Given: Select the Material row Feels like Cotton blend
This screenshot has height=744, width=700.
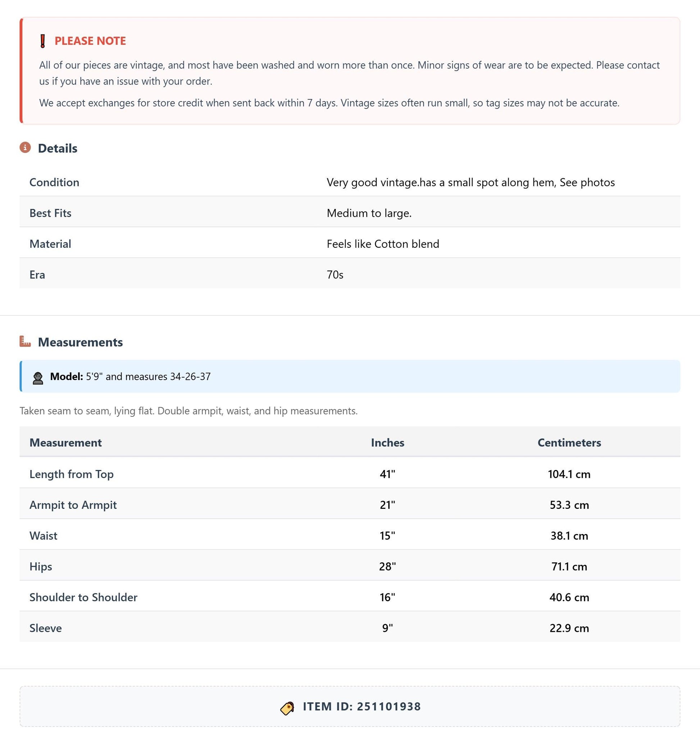Looking at the screenshot, I should (350, 244).
